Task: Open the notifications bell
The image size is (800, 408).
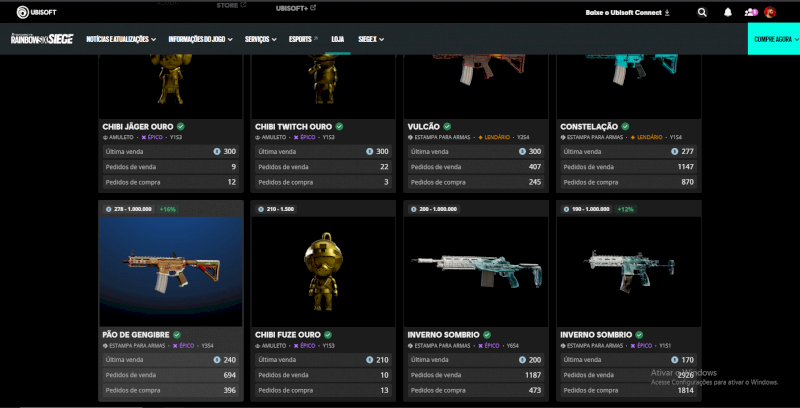Action: coord(728,12)
